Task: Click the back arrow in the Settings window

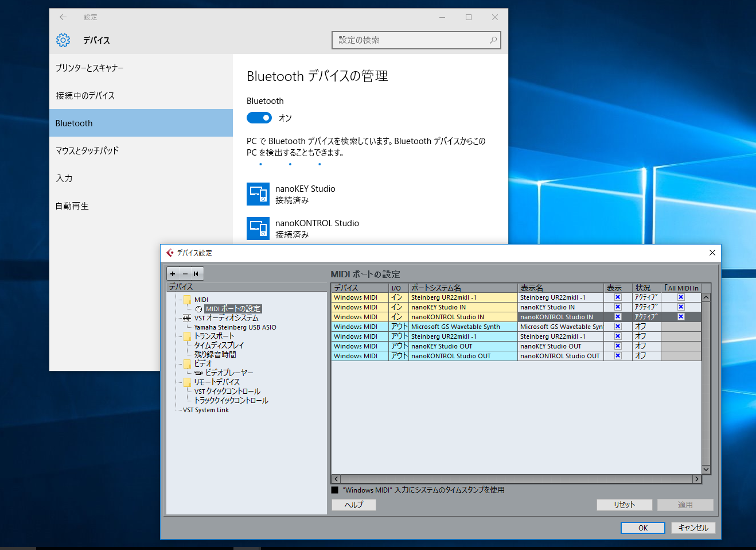Action: (63, 17)
